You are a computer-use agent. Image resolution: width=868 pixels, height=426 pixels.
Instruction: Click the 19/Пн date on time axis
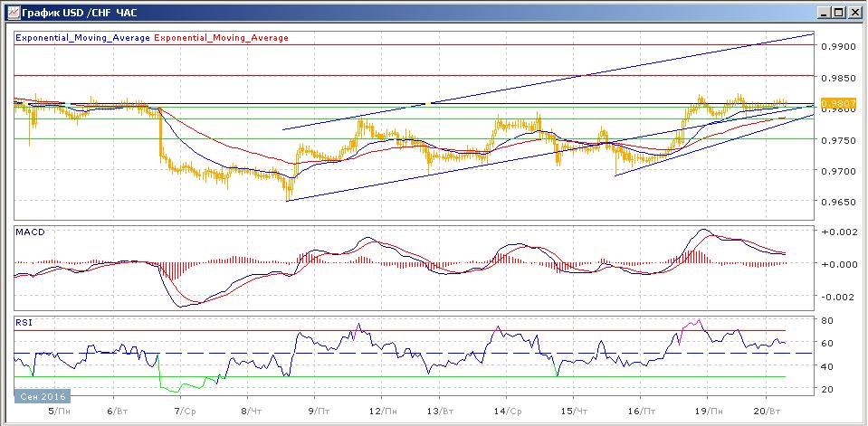point(709,410)
